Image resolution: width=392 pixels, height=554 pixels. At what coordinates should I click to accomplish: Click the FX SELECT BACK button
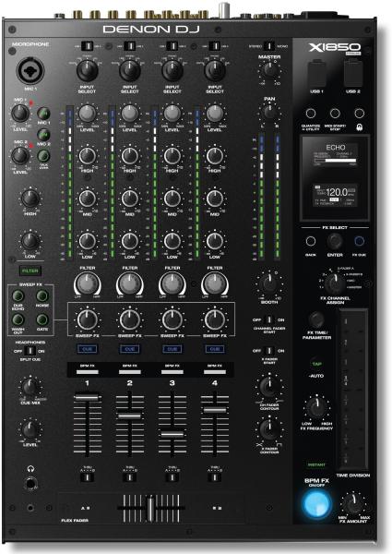pos(311,241)
